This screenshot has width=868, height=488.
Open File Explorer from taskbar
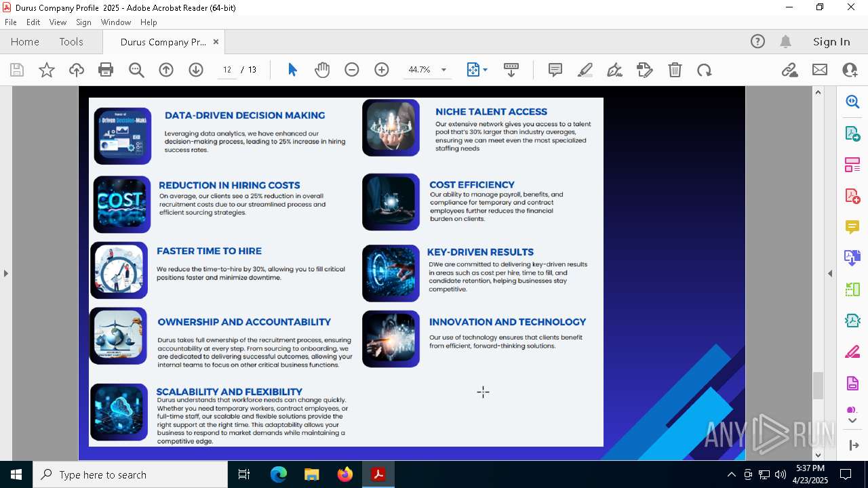click(312, 474)
